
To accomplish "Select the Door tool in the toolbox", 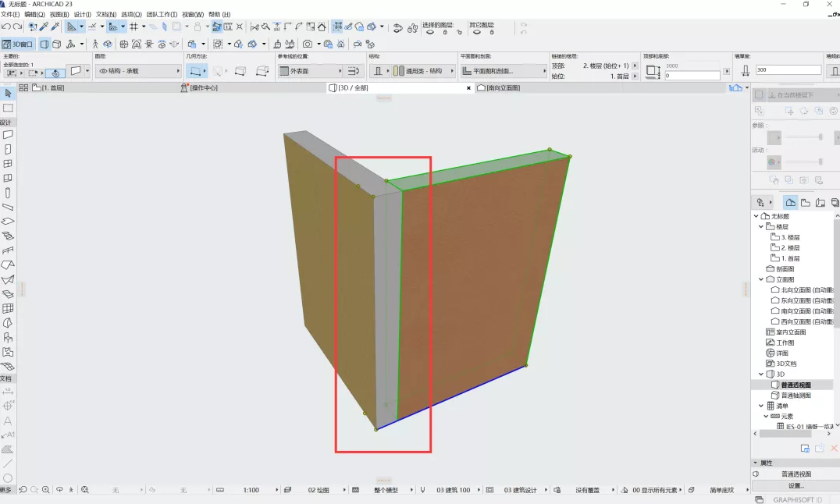I will (8, 150).
